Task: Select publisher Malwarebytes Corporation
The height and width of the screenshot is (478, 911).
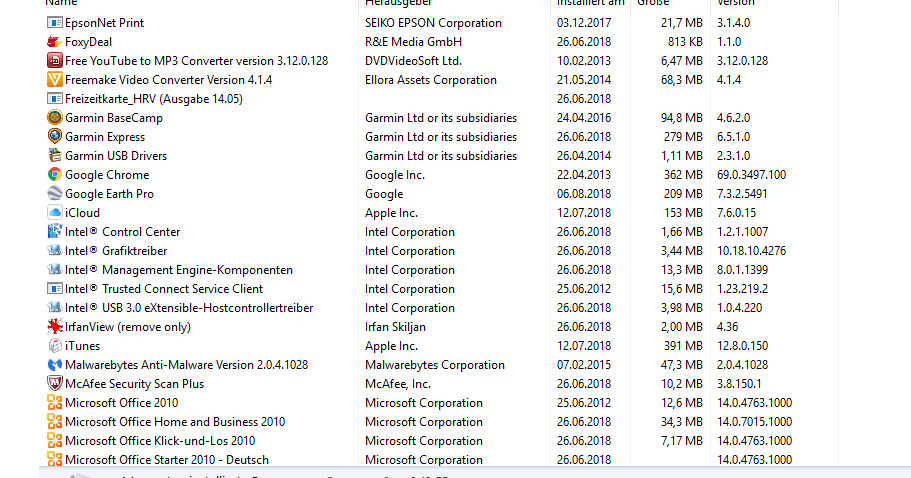Action: click(x=435, y=365)
